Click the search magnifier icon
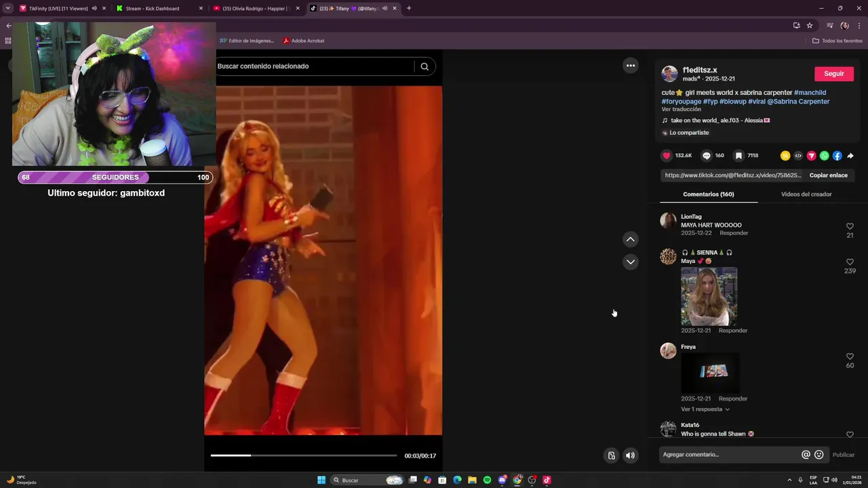 tap(425, 66)
